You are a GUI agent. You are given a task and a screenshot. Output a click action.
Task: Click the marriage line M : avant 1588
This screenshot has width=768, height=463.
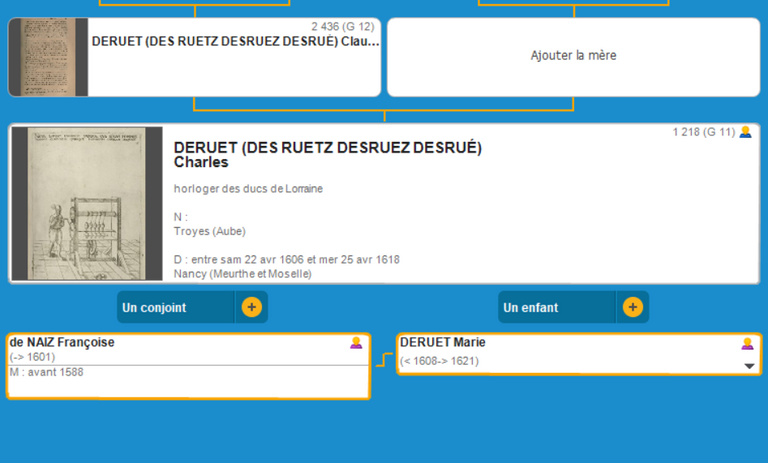(x=47, y=372)
